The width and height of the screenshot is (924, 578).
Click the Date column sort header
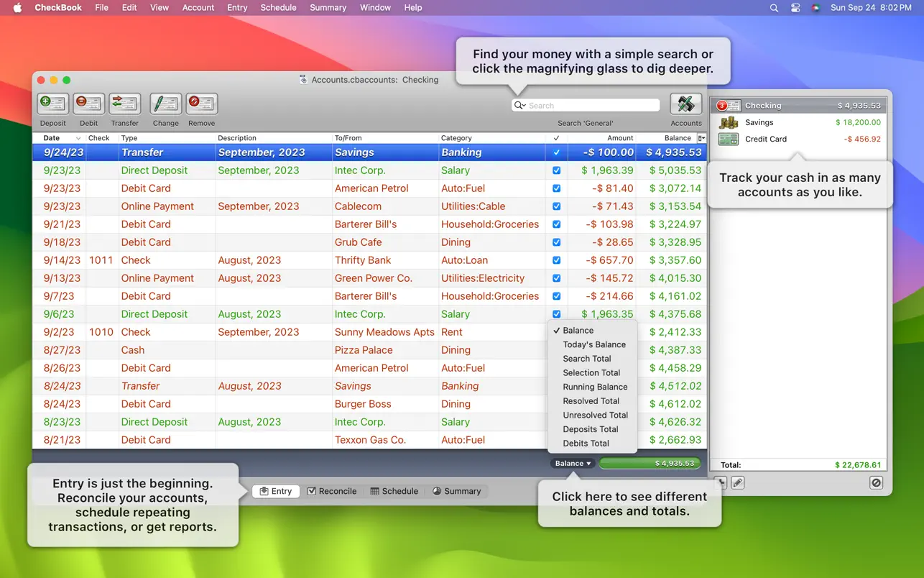coord(60,138)
